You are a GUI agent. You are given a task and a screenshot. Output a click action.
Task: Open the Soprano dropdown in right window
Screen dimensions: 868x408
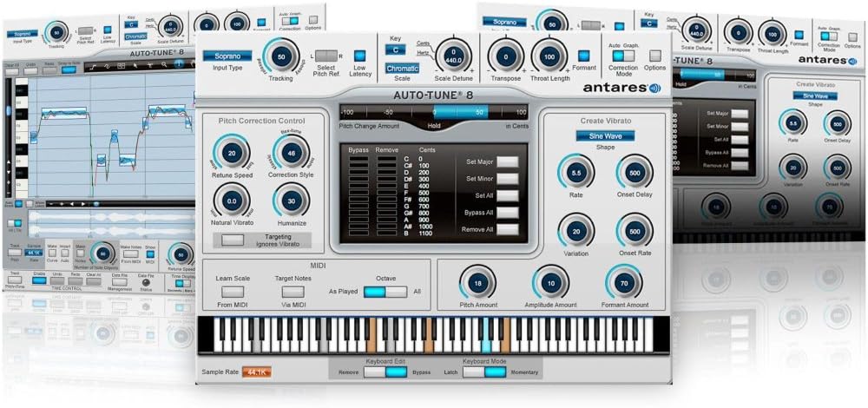(x=504, y=22)
